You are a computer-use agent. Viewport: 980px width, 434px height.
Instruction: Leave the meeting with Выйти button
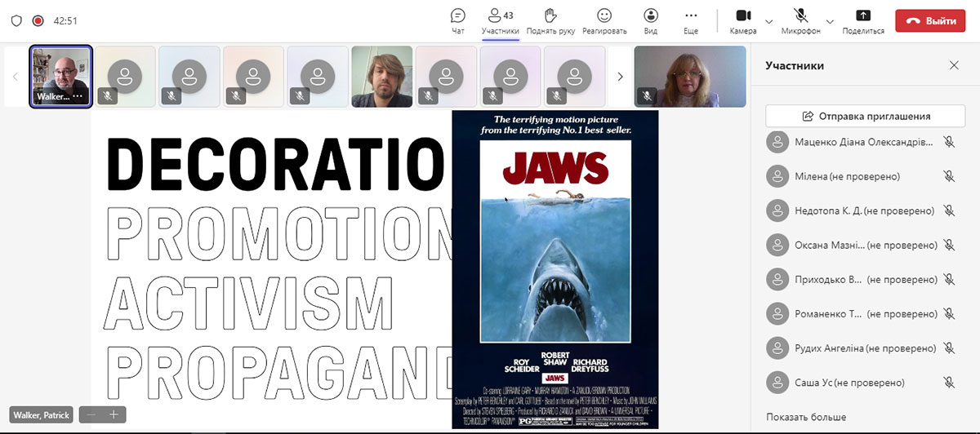point(930,20)
